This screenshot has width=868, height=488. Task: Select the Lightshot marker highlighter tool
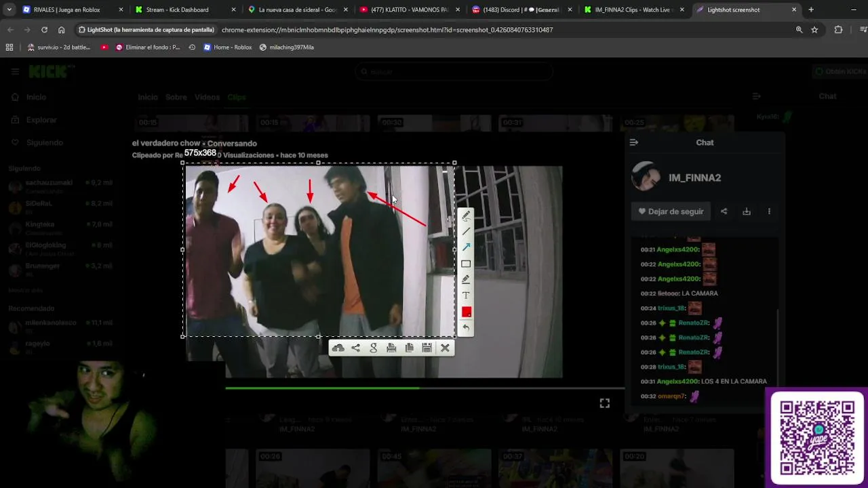coord(466,279)
